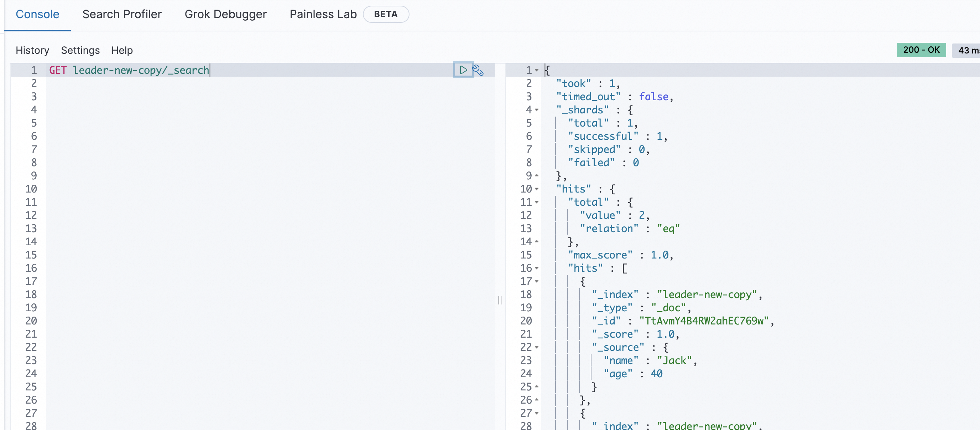Open the Grok Debugger tab
Image resolution: width=980 pixels, height=430 pixels.
point(225,14)
